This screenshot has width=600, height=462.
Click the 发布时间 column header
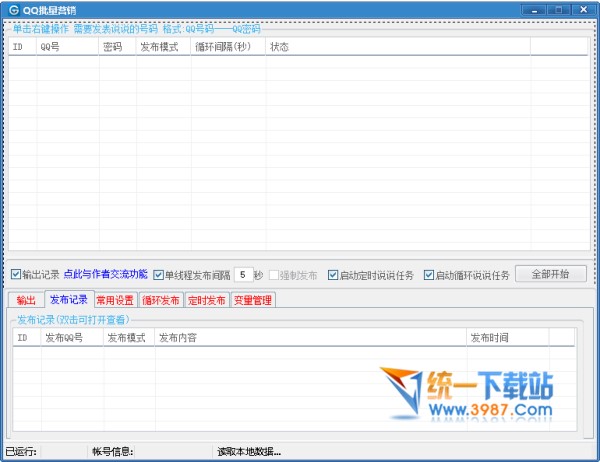508,338
